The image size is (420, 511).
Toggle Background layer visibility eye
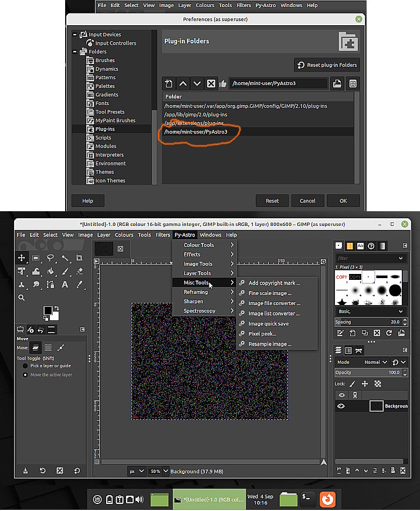coord(341,406)
